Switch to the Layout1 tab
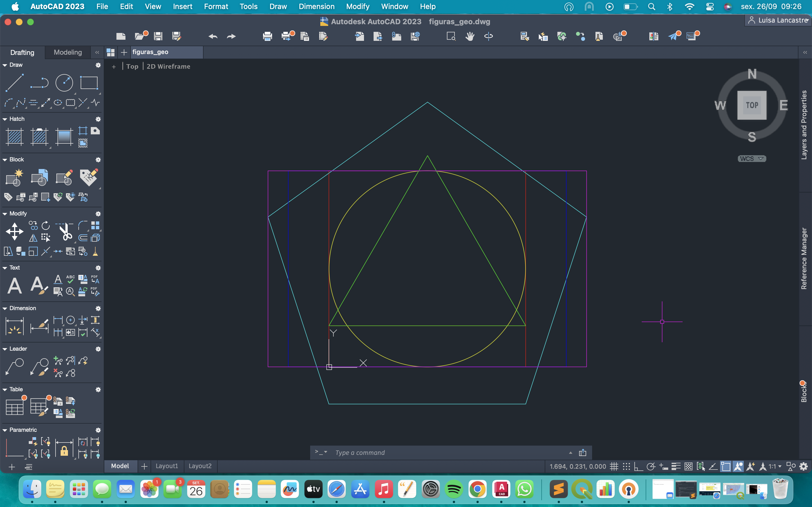Screen dimensions: 812x507 [167, 466]
